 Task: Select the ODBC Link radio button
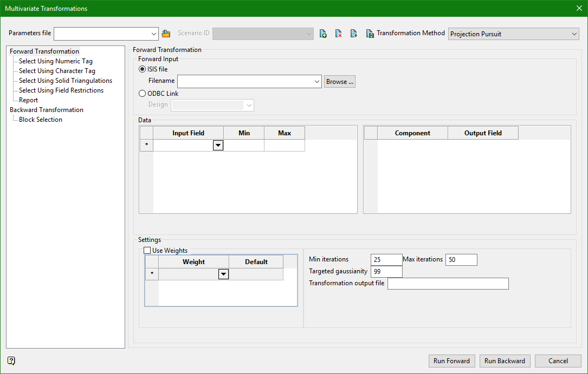(x=143, y=94)
